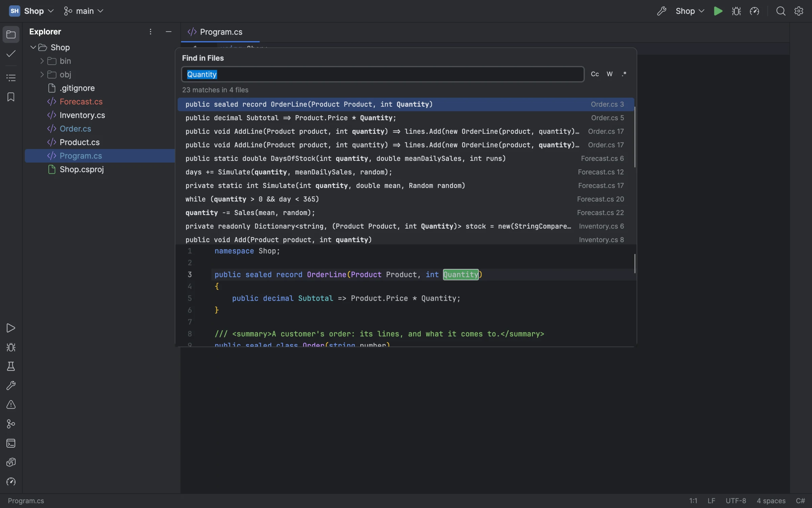Viewport: 812px width, 508px height.
Task: Click the 4 spaces indent status entry
Action: coord(771,501)
